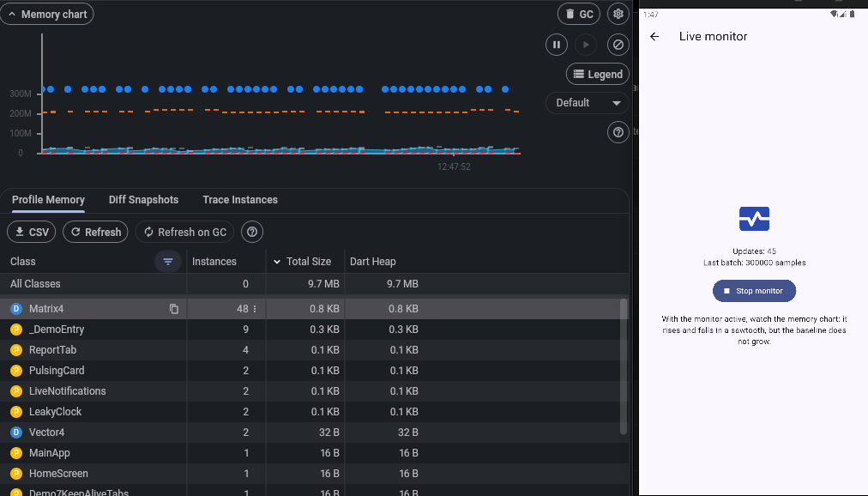Pause the memory chart
This screenshot has height=496, width=868.
click(x=557, y=45)
